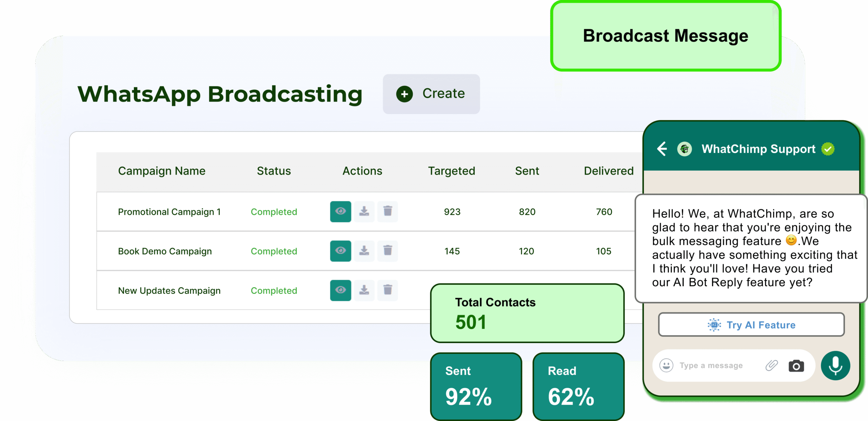Delete New Updates Campaign
The width and height of the screenshot is (868, 421).
pos(388,290)
